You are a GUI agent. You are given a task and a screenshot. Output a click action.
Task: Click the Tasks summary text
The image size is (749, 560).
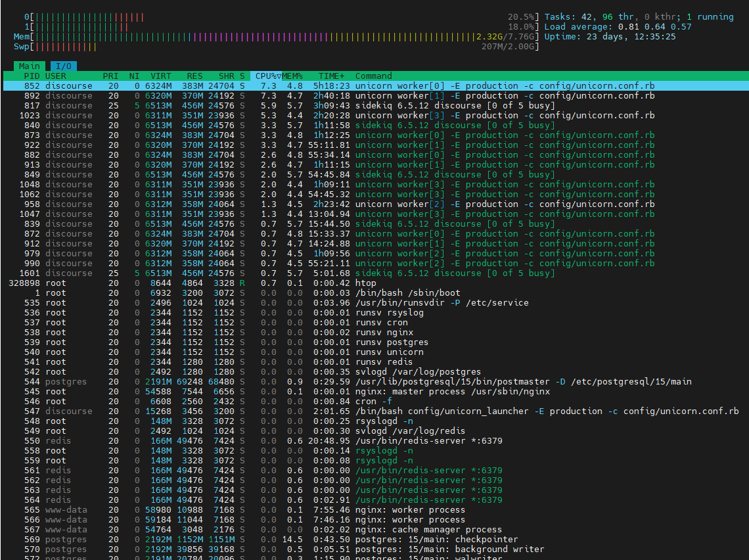(639, 16)
